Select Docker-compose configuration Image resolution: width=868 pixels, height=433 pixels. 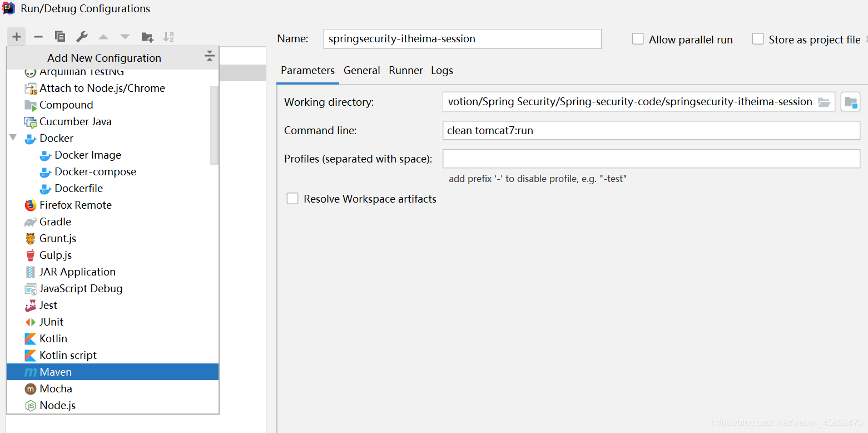point(112,171)
